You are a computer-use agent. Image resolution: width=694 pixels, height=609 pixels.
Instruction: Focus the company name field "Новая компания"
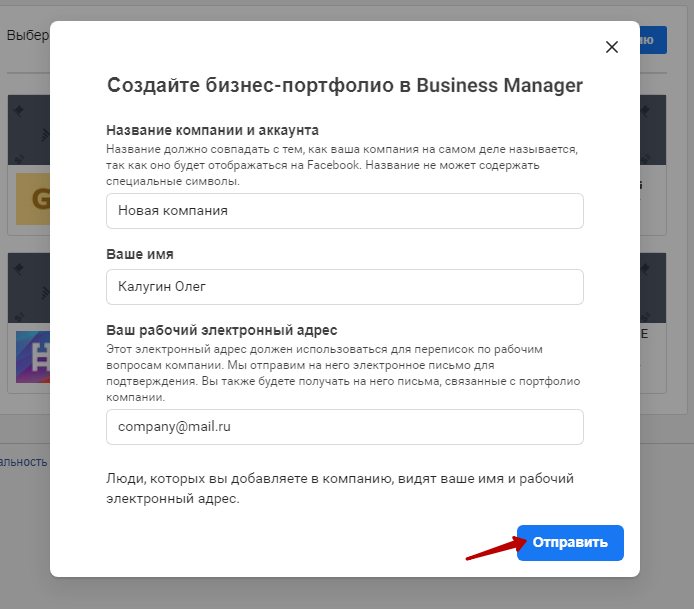click(345, 211)
